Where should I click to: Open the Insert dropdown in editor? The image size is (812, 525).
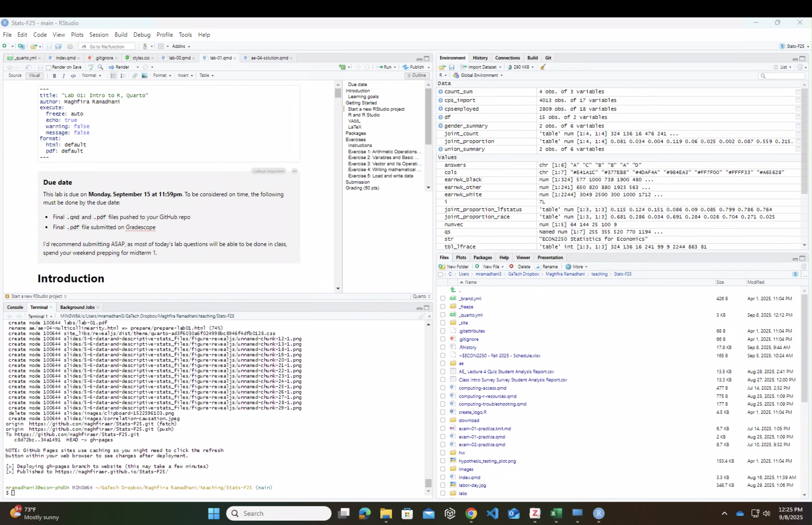coord(185,75)
